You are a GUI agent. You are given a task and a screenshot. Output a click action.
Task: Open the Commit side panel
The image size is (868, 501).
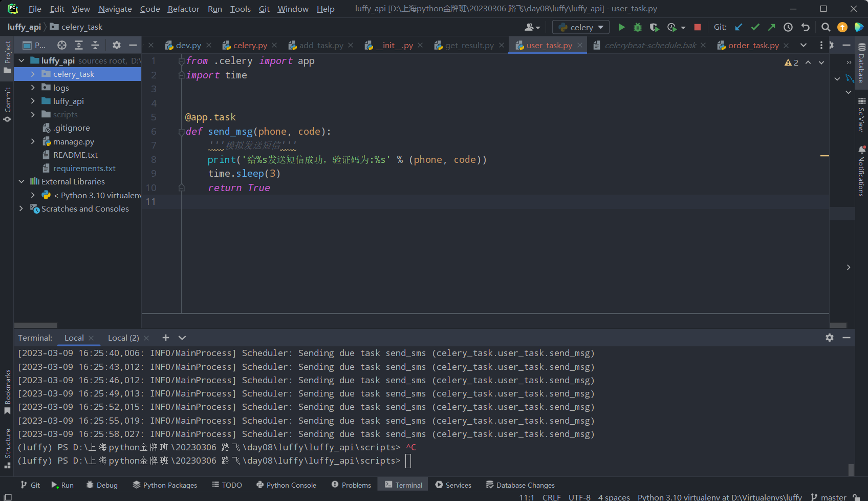(x=7, y=105)
